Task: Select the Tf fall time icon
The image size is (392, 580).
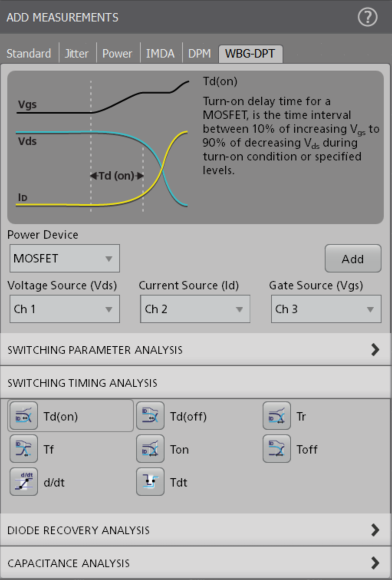Action: (24, 449)
